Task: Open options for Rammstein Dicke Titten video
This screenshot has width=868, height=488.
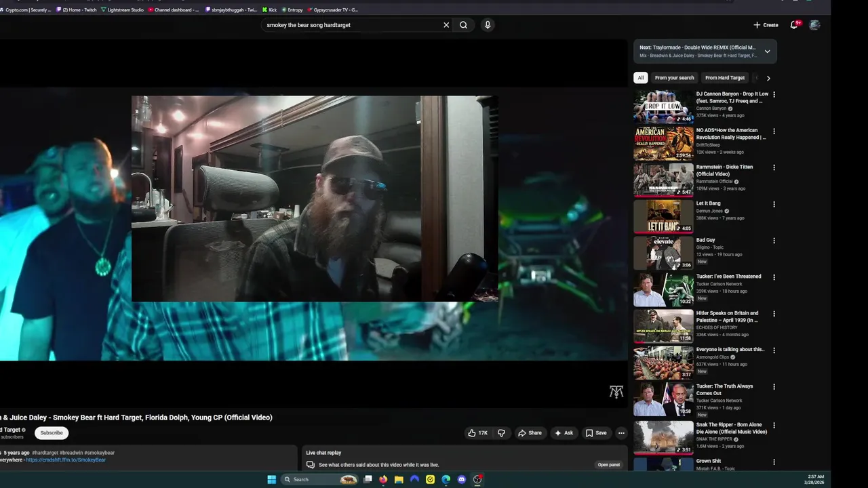Action: coord(774,167)
